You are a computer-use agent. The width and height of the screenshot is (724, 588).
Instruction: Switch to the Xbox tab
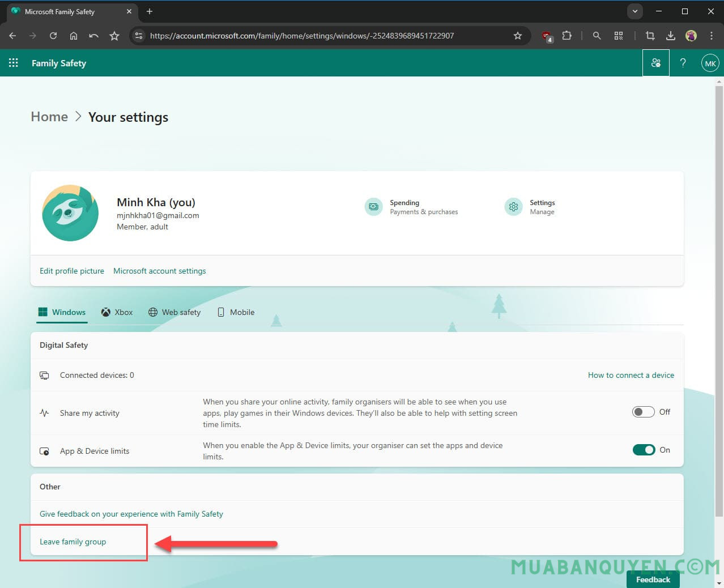117,312
